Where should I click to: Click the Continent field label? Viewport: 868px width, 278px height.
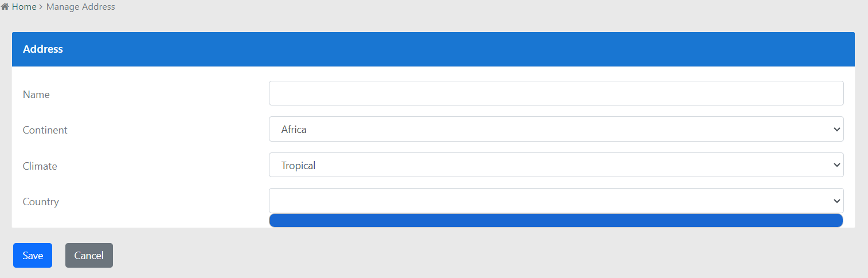[45, 130]
